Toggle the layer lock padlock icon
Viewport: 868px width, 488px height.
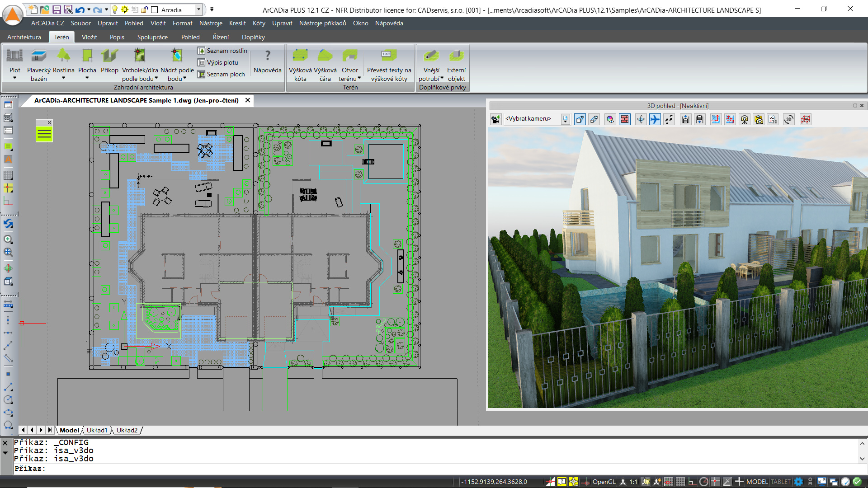145,9
